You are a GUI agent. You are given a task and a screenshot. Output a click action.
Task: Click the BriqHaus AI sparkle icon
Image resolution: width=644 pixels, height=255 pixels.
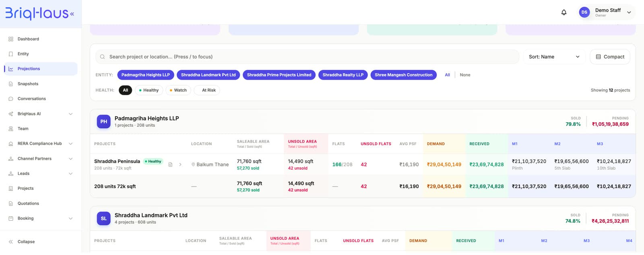click(11, 114)
